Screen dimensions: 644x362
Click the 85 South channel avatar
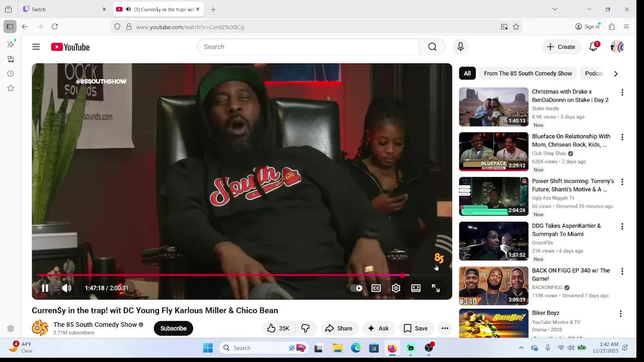coord(40,328)
